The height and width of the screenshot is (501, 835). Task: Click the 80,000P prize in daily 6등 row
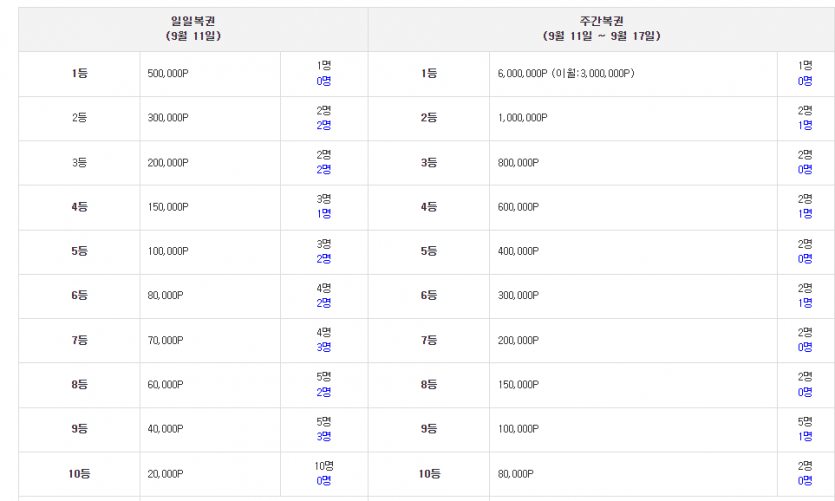click(x=166, y=296)
